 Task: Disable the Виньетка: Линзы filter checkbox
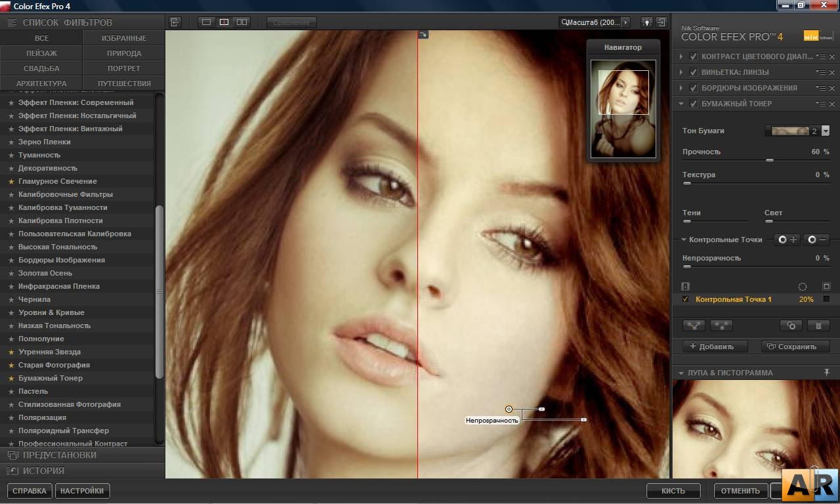click(x=692, y=72)
